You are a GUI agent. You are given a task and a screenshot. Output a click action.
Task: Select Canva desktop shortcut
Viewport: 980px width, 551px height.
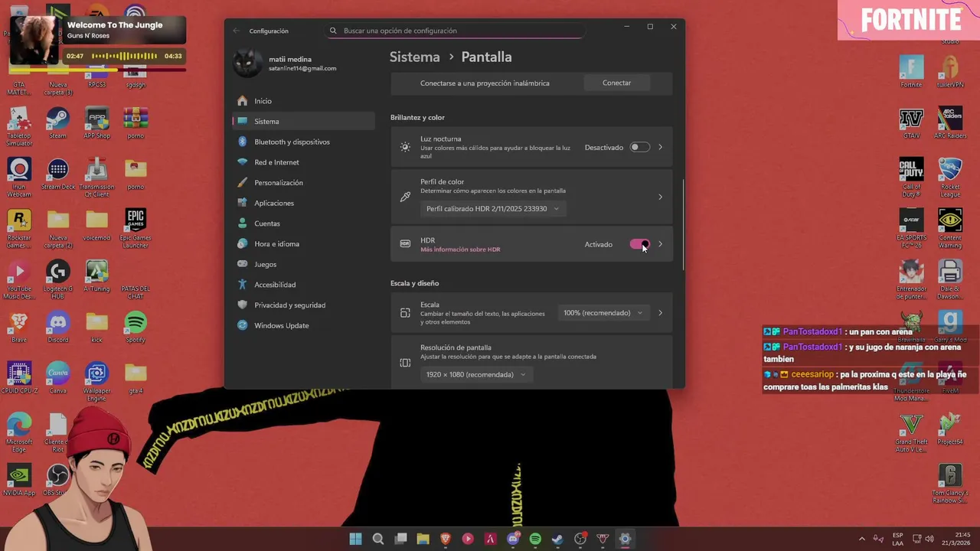pyautogui.click(x=57, y=378)
